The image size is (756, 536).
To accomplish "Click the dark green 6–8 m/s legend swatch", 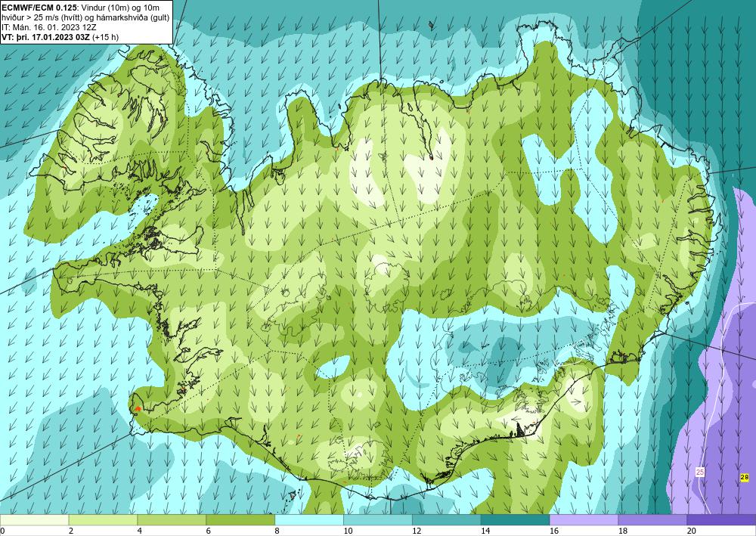I will click(240, 520).
